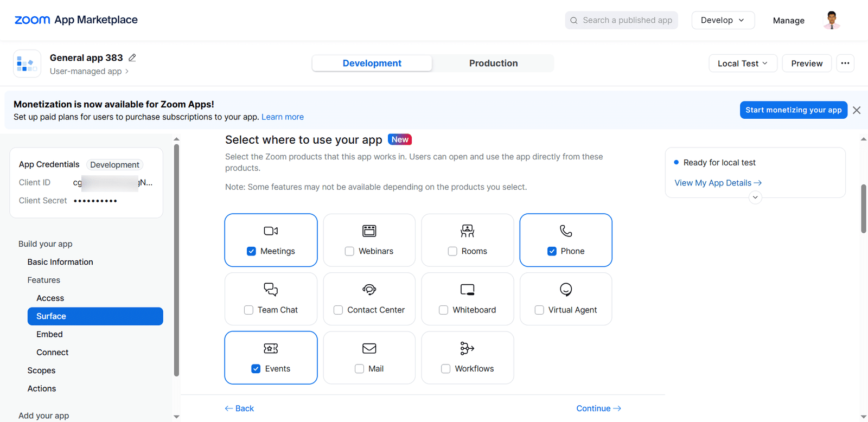Click the Manage link

coord(788,21)
